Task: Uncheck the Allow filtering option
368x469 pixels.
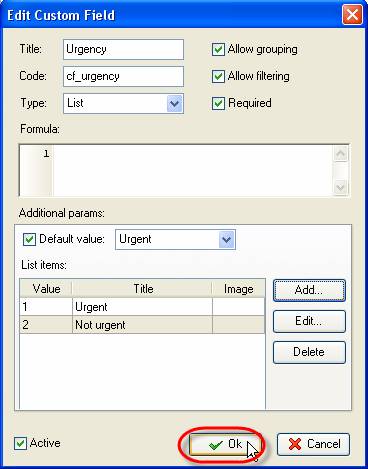Action: click(218, 77)
